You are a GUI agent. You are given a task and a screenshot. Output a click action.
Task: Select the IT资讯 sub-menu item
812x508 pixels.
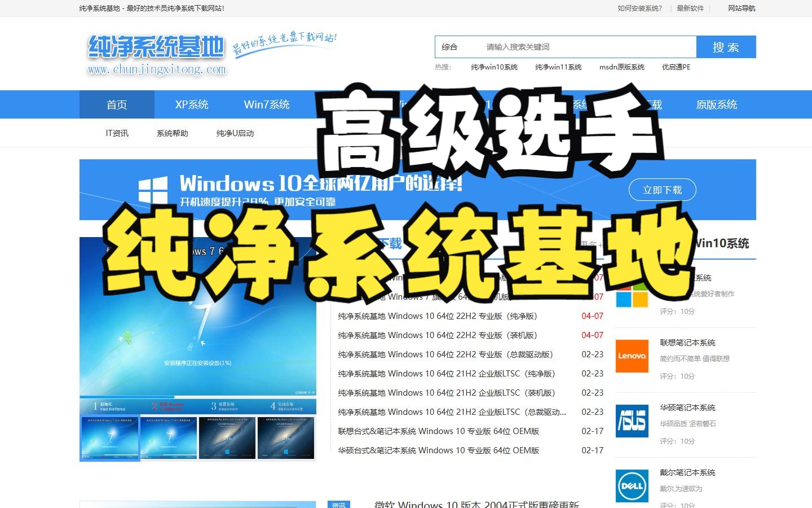coord(117,133)
